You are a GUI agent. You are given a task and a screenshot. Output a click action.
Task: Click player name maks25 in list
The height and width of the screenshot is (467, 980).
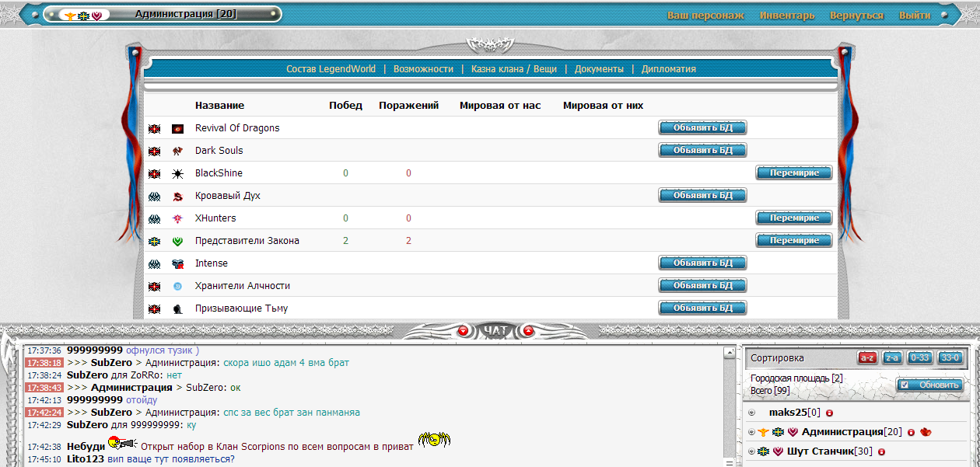click(x=787, y=413)
